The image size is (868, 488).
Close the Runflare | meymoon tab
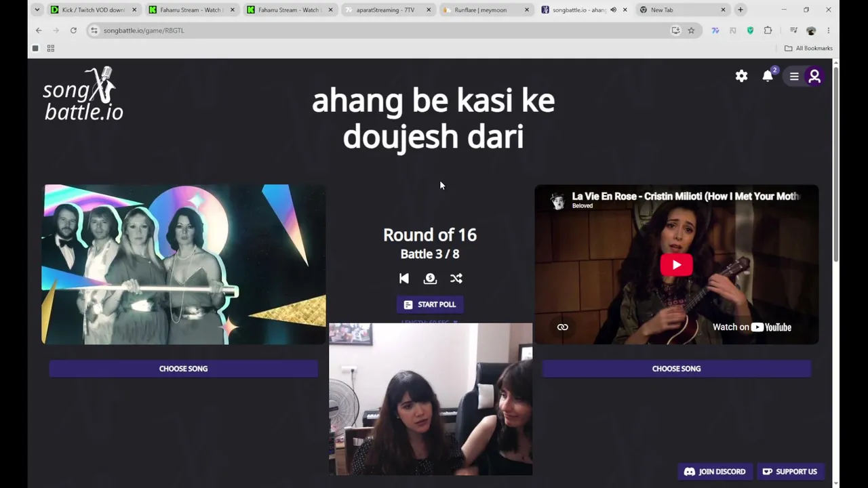(527, 10)
